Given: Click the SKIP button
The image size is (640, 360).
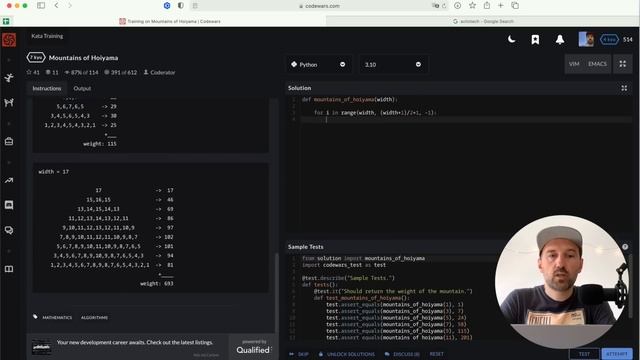Looking at the screenshot, I should (x=299, y=354).
